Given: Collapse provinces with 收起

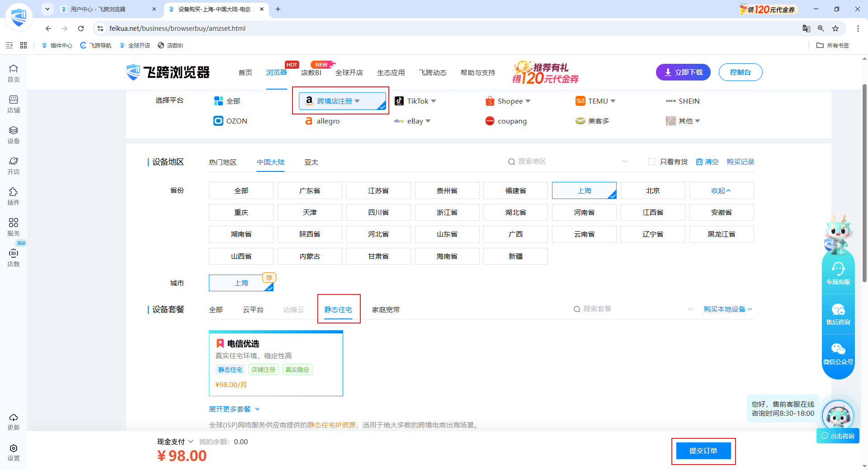Looking at the screenshot, I should click(x=722, y=190).
